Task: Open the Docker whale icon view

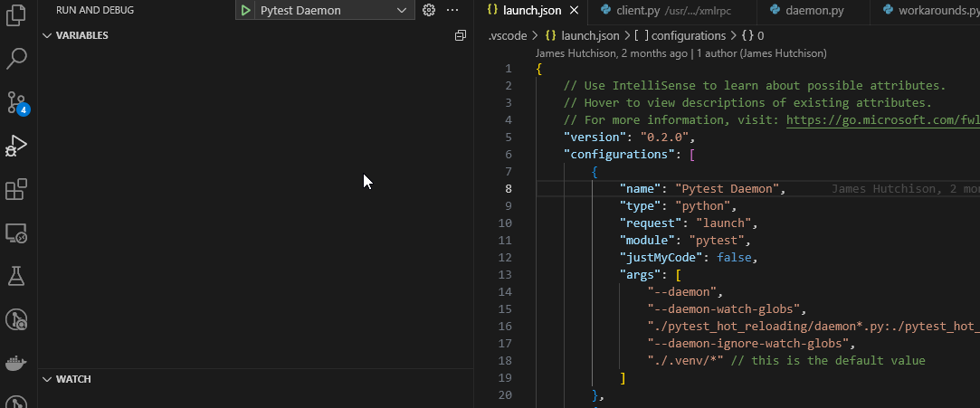Action: [x=15, y=363]
